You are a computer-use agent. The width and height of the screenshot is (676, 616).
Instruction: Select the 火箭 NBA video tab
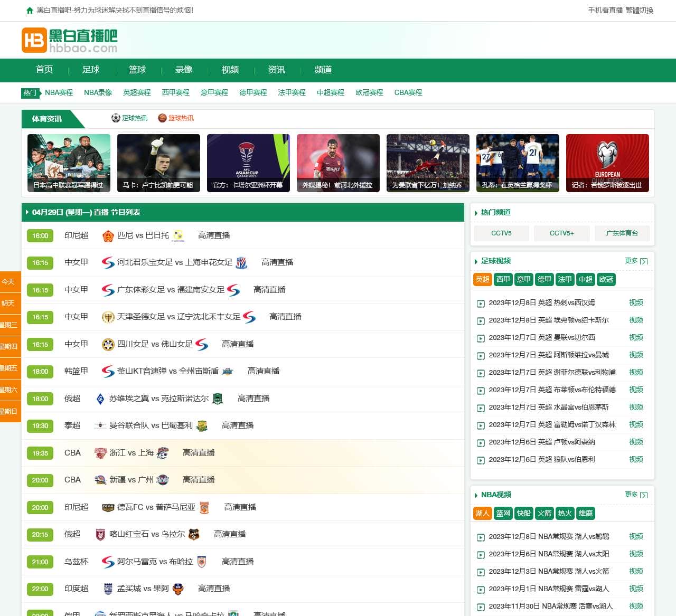point(544,513)
